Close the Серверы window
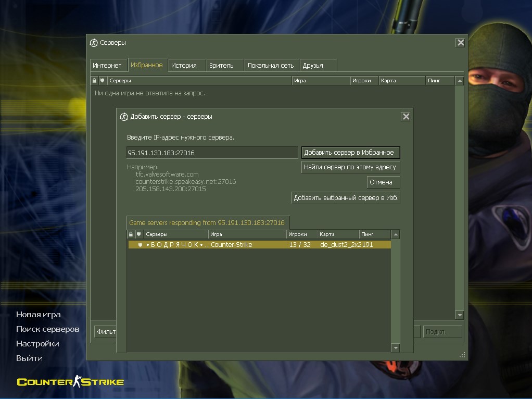This screenshot has width=532, height=399. coord(460,42)
